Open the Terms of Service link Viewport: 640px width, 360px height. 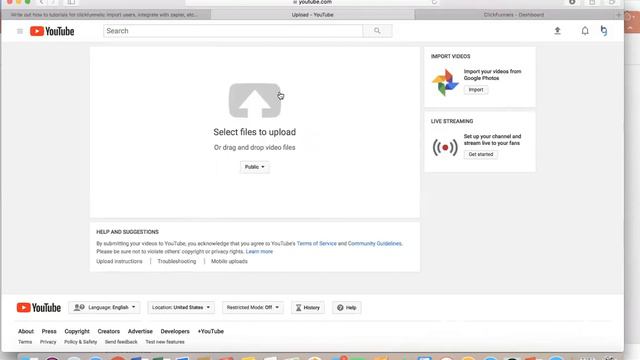(317, 244)
